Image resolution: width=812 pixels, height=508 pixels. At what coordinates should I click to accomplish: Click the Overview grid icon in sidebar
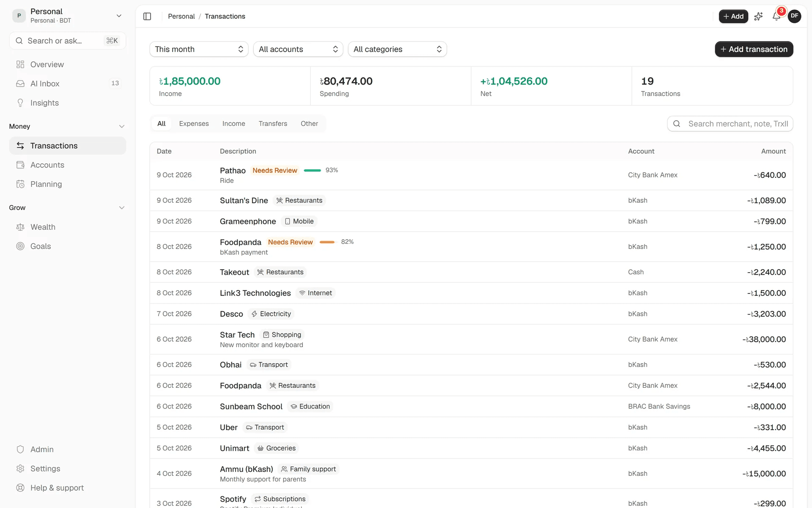(x=20, y=64)
